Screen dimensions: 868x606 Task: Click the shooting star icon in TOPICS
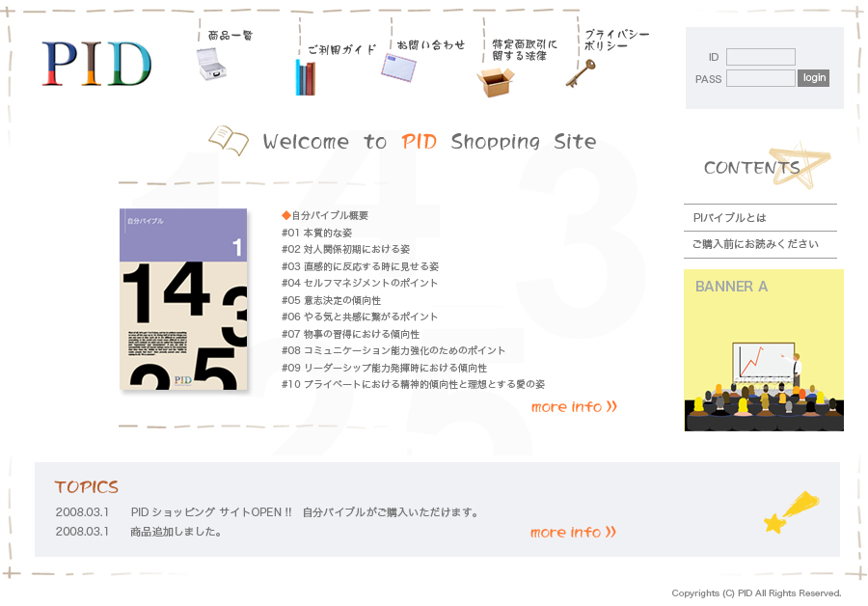point(791,511)
